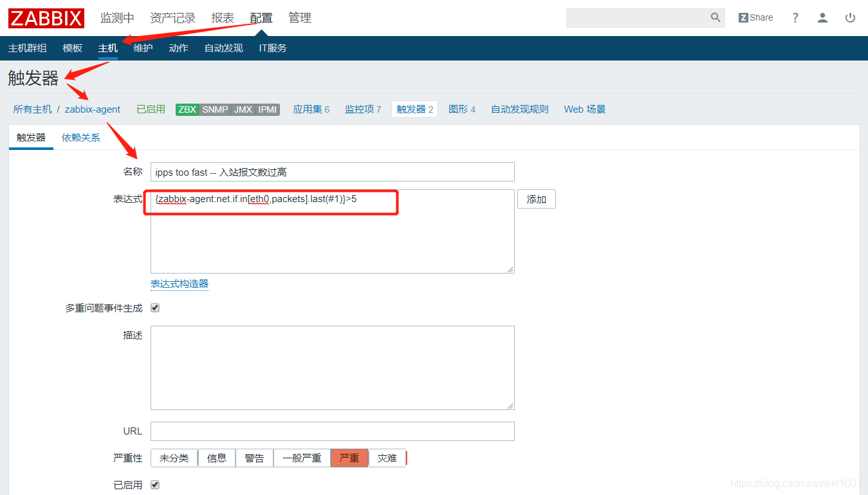The height and width of the screenshot is (495, 868).
Task: Go to 主机群组 submenu
Action: 28,48
